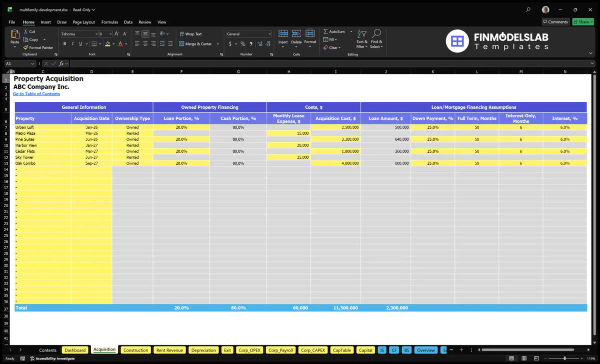Open the AutoSum dropdown arrow
The height and width of the screenshot is (364, 600).
pyautogui.click(x=351, y=31)
